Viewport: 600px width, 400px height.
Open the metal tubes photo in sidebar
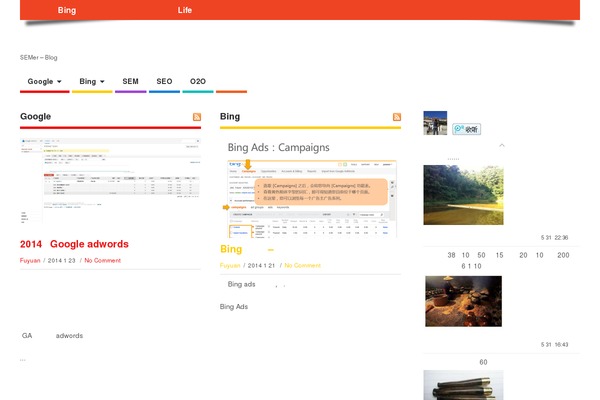point(463,385)
